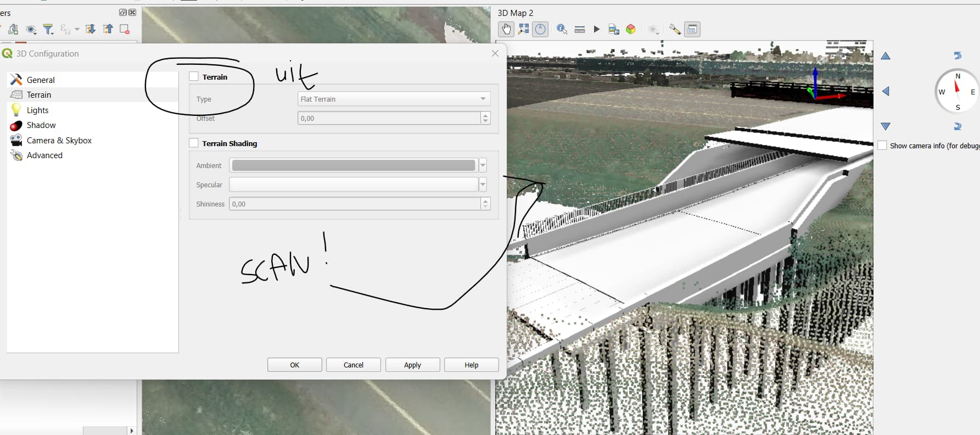Click the colored cube export 3D scene icon
980x435 pixels.
coord(631,29)
